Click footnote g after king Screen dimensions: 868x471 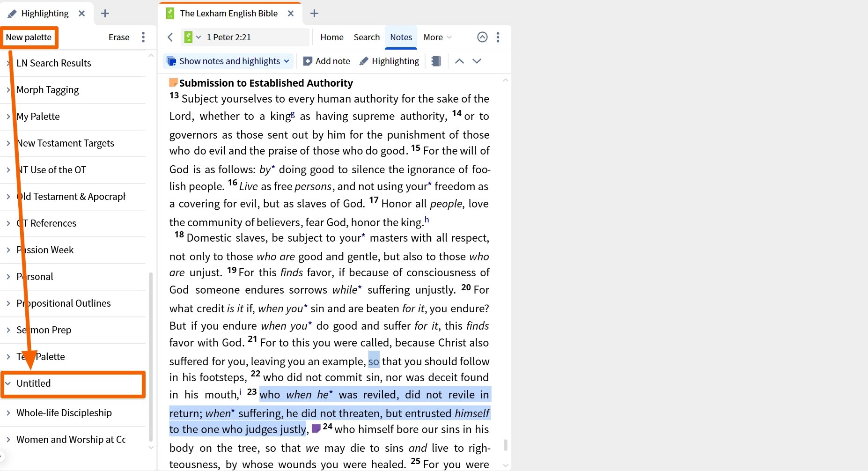[x=293, y=114]
